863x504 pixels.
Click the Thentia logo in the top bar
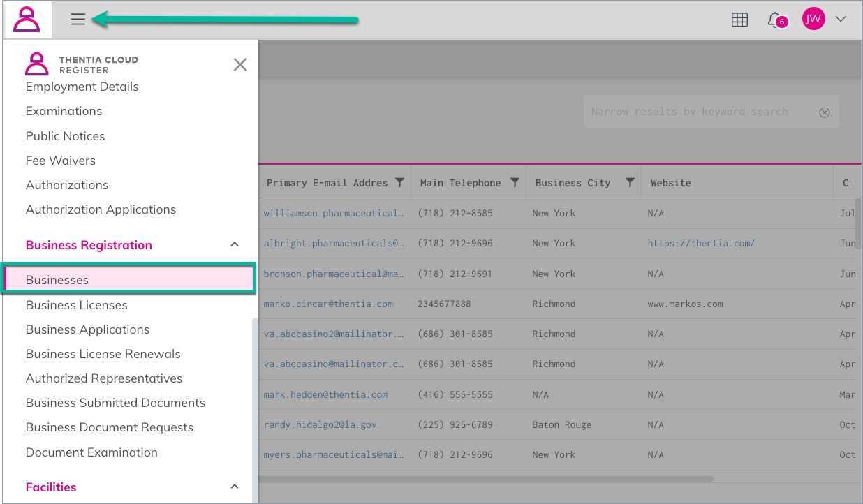click(27, 20)
